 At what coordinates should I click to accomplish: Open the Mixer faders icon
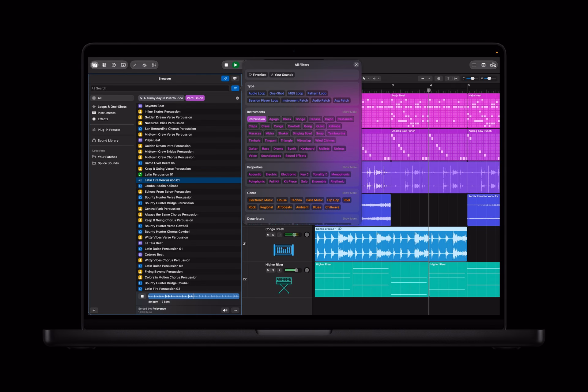154,65
